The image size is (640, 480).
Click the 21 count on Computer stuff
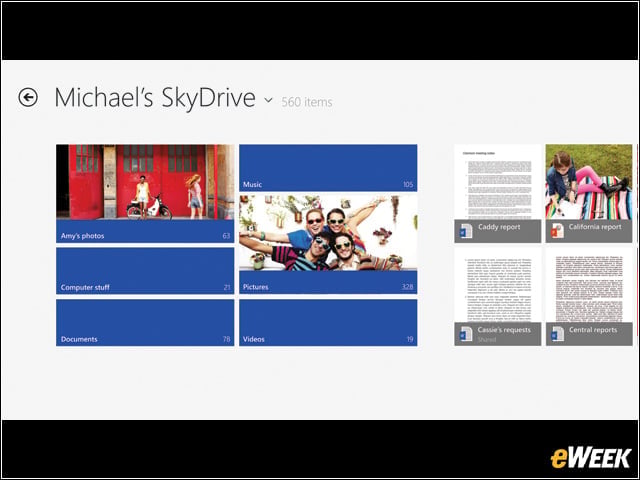[x=227, y=287]
